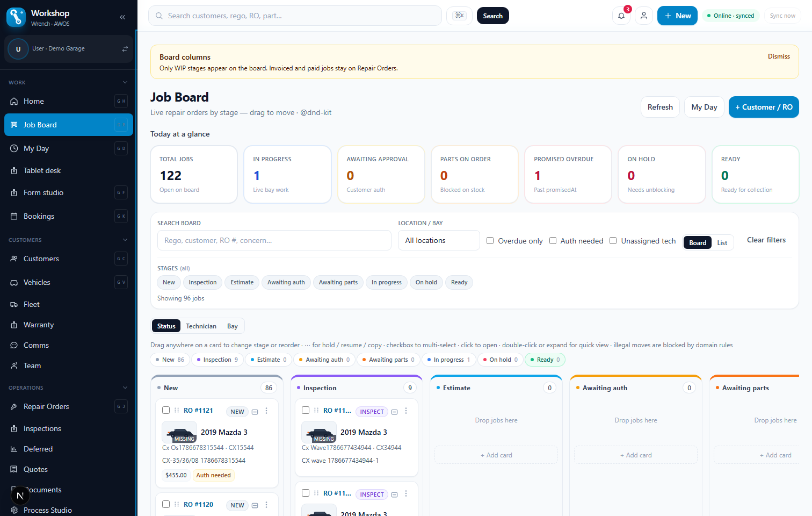This screenshot has width=812, height=516.
Task: Click the blue + Customer / RO button
Action: click(764, 107)
